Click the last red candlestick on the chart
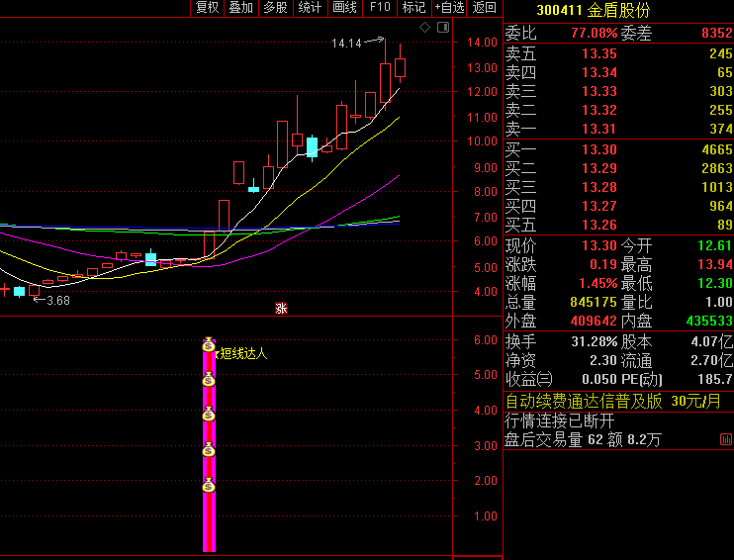Viewport: 734px width, 560px height. 400,68
